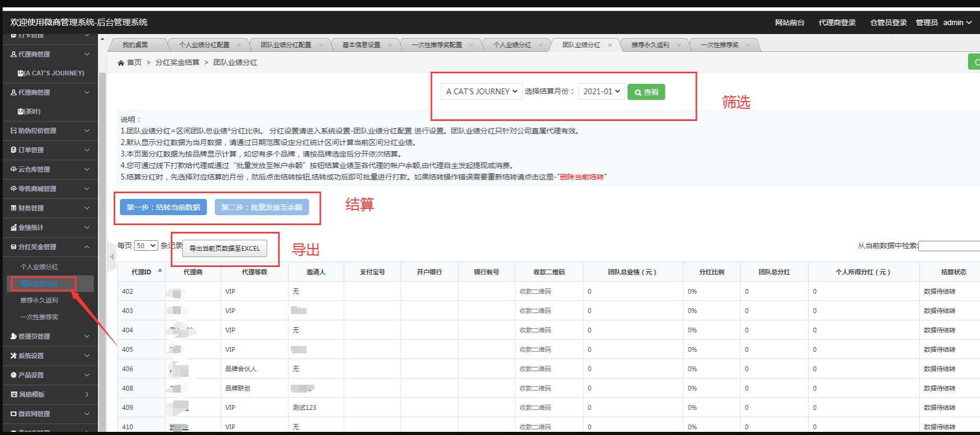Click the 防伪控价管理 sidebar icon

point(14,131)
